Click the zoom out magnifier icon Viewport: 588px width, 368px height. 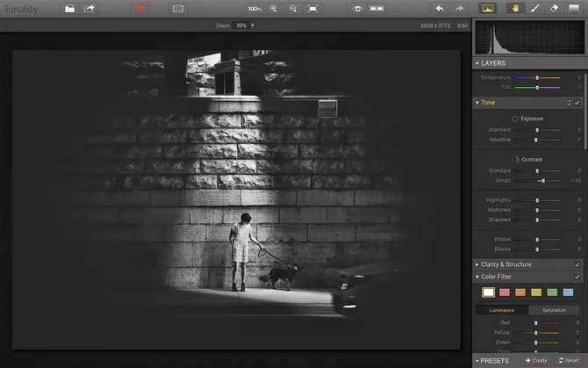[293, 8]
